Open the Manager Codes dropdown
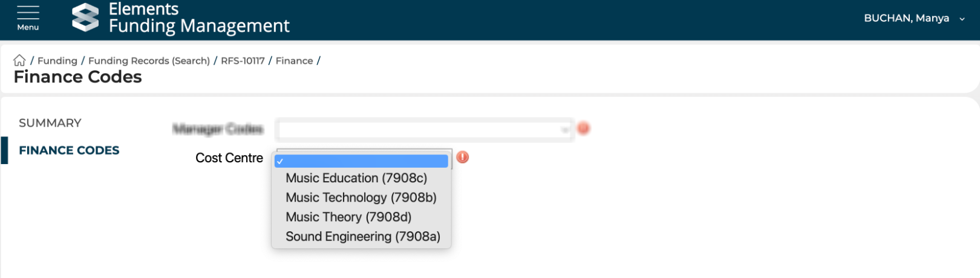Viewport: 980px width, 278px height. click(423, 129)
